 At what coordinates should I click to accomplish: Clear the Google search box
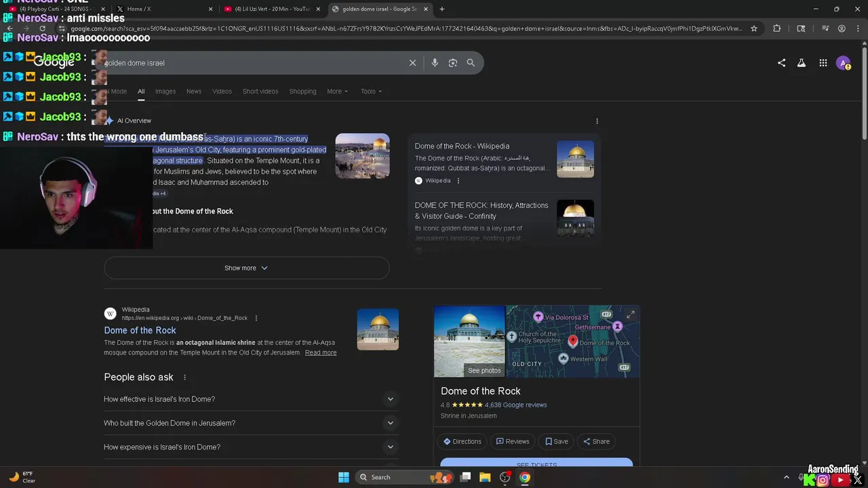[x=412, y=63]
